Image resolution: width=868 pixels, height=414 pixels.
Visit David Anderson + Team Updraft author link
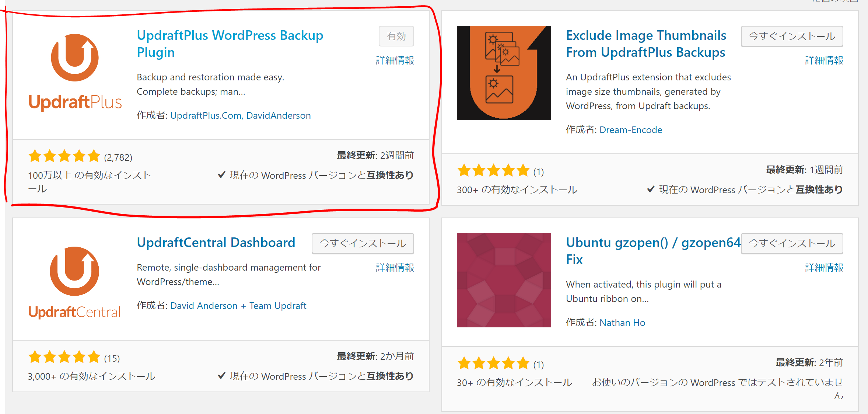click(238, 306)
